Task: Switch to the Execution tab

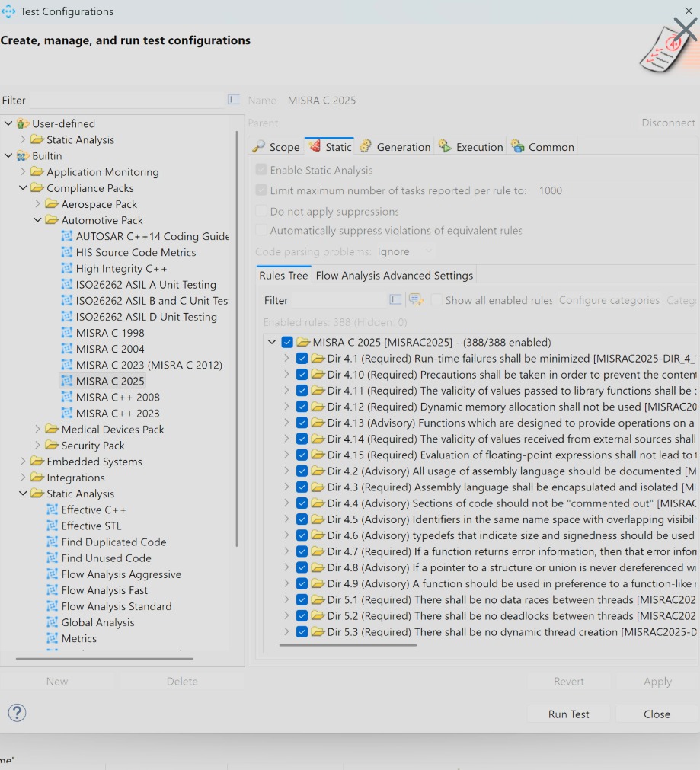Action: [x=471, y=147]
